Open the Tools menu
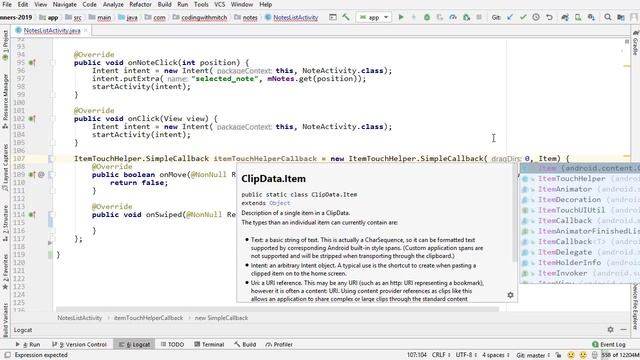The width and height of the screenshot is (640, 360). coord(201,4)
